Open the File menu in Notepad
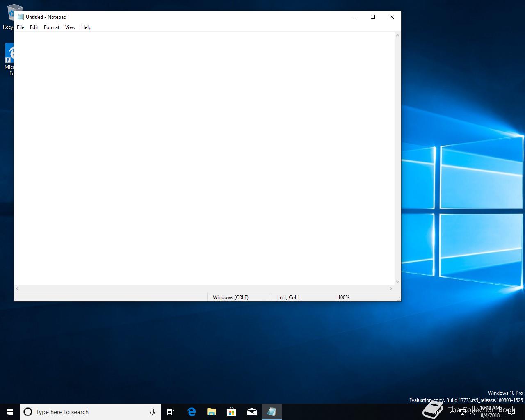 [x=21, y=27]
